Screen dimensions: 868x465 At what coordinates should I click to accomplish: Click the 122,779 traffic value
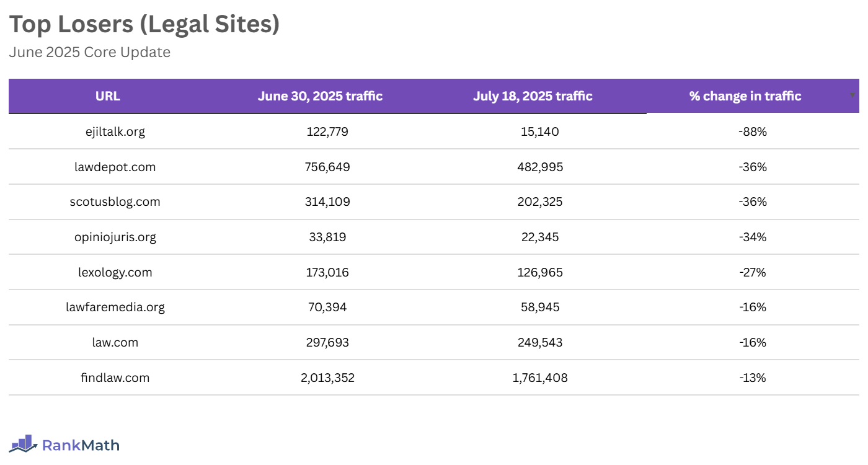tap(327, 131)
